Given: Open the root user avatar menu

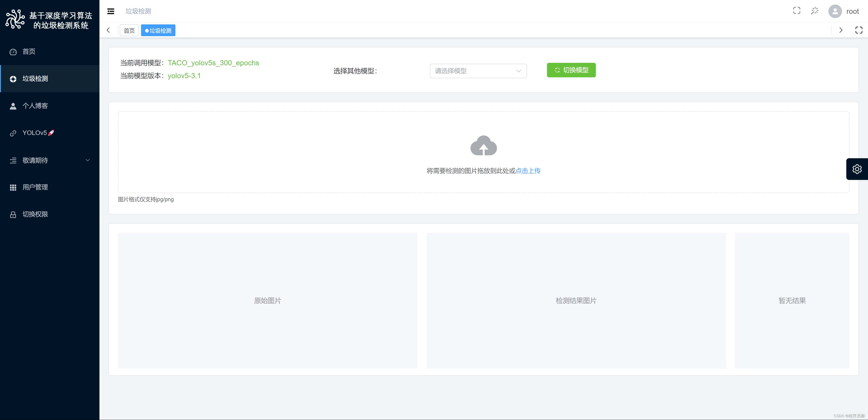Looking at the screenshot, I should click(835, 12).
